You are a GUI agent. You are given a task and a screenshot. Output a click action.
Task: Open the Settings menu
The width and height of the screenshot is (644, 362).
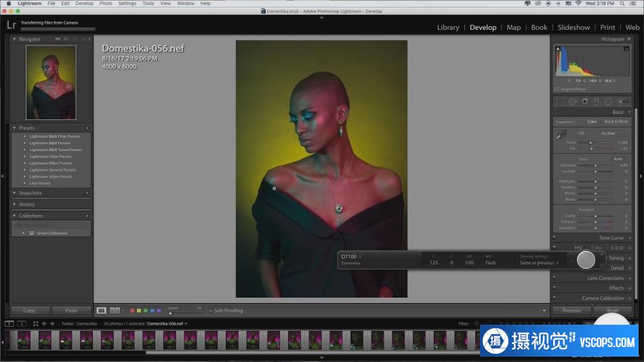tap(127, 3)
